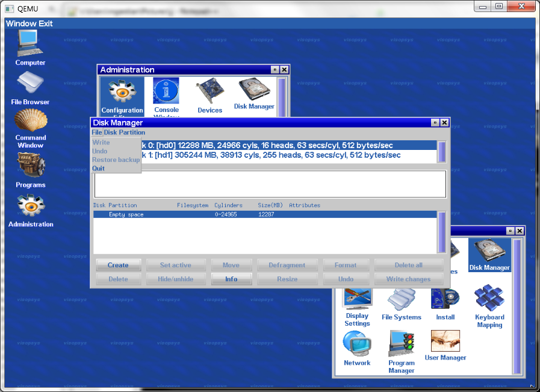Click the Delete all button
Image resolution: width=540 pixels, height=392 pixels.
pyautogui.click(x=408, y=265)
